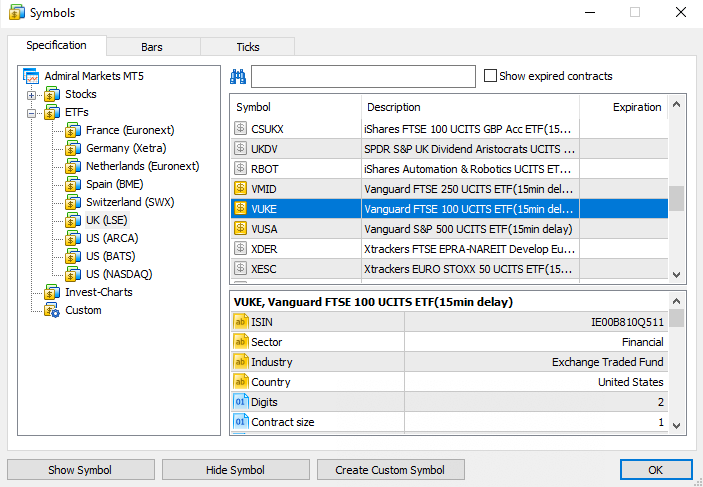The image size is (703, 487).
Task: Click the US (NASDAQ) folder icon
Action: point(73,274)
